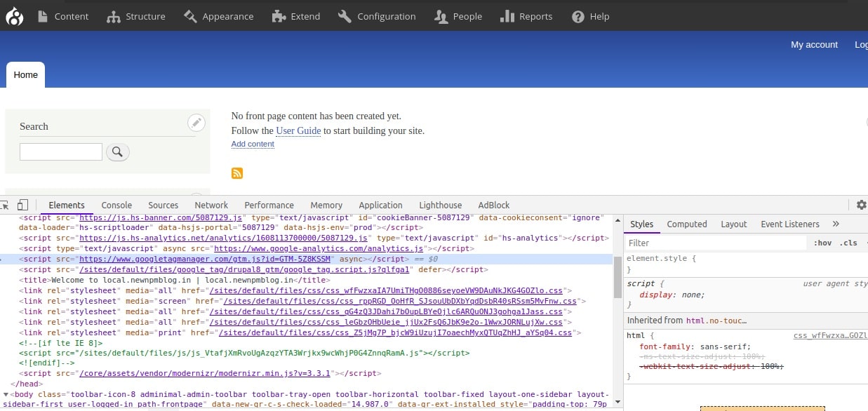Click the print stylesheet css_Z5jMg7P link
Screen dimensions: 868x411
tap(395, 332)
